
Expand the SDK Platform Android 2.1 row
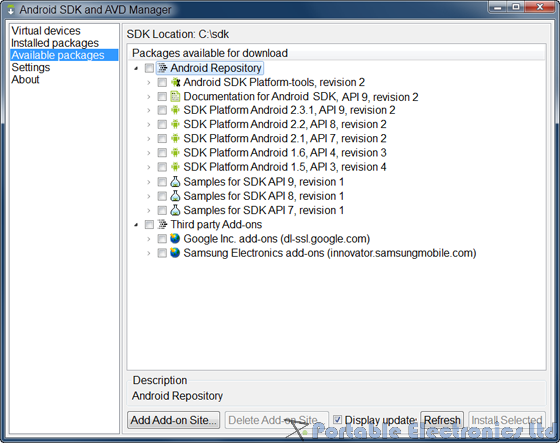pyautogui.click(x=149, y=139)
